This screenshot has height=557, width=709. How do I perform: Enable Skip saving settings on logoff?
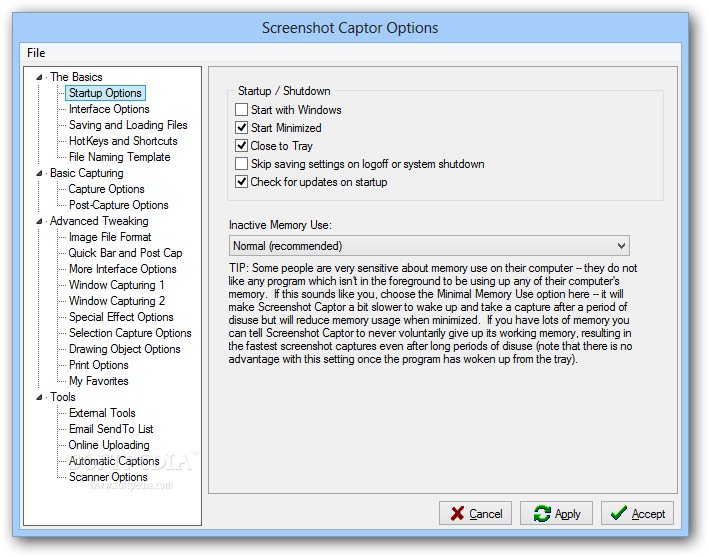tap(241, 164)
